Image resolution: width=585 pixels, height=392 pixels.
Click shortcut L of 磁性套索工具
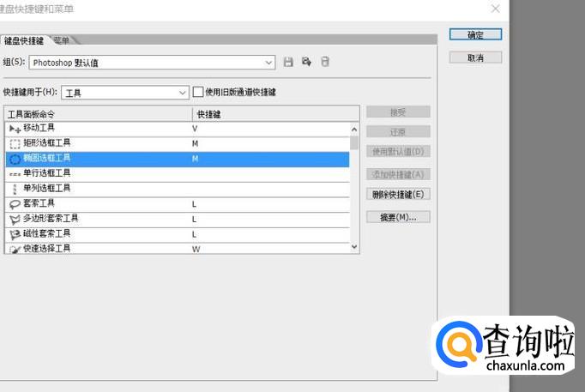194,235
